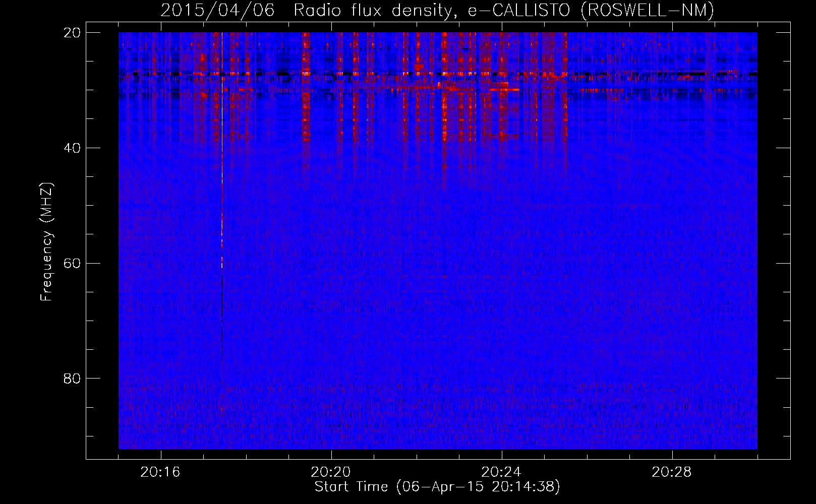Click the bright red horizontal burst near 20:24
This screenshot has width=816, height=504.
click(504, 89)
